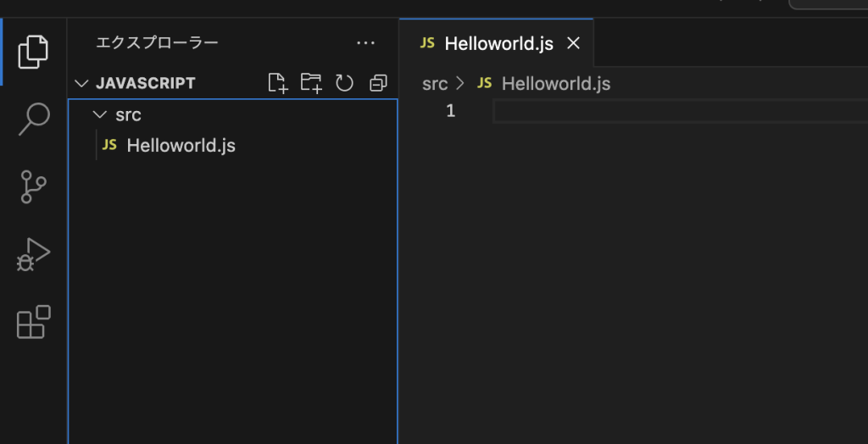Collapse all folders in Explorer

point(378,83)
